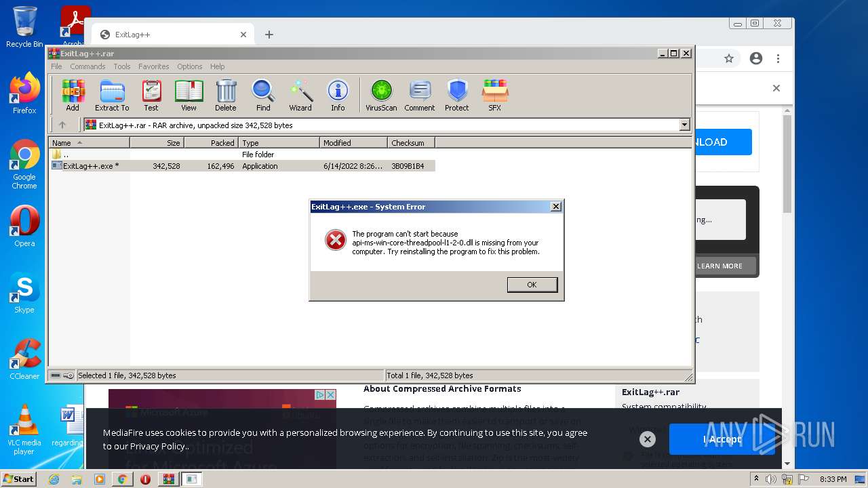Run the Test archive tool
Viewport: 868px width, 488px height.
pyautogui.click(x=151, y=95)
